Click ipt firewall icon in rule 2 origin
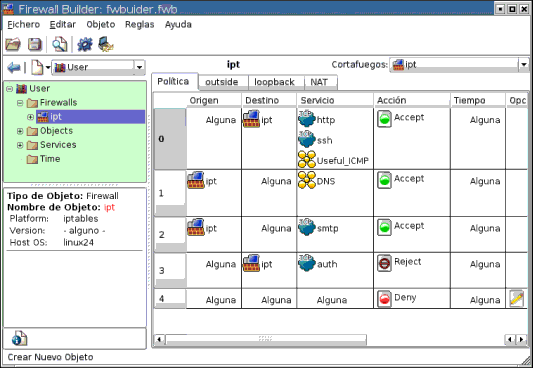 click(x=196, y=227)
